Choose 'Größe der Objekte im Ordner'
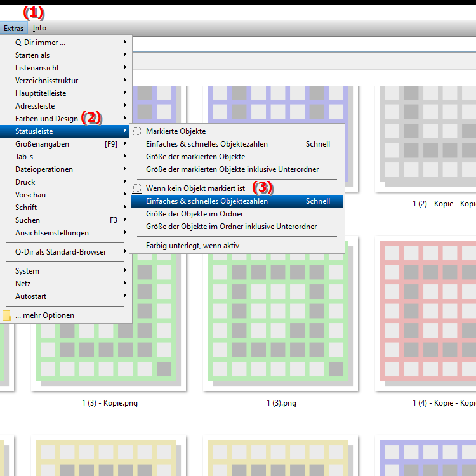The height and width of the screenshot is (476, 476). pos(237,214)
